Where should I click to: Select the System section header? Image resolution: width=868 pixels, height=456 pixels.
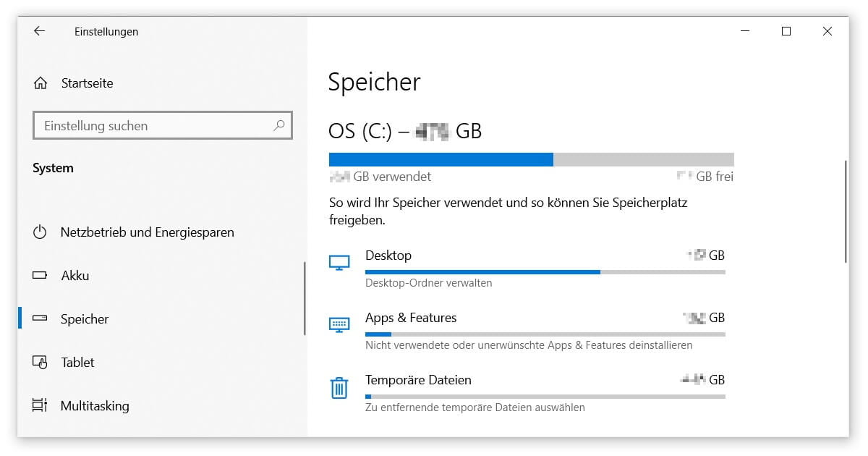click(54, 167)
